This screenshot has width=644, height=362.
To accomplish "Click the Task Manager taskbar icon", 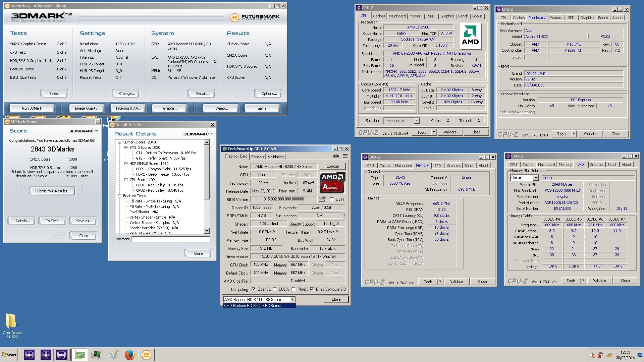I will (96, 355).
